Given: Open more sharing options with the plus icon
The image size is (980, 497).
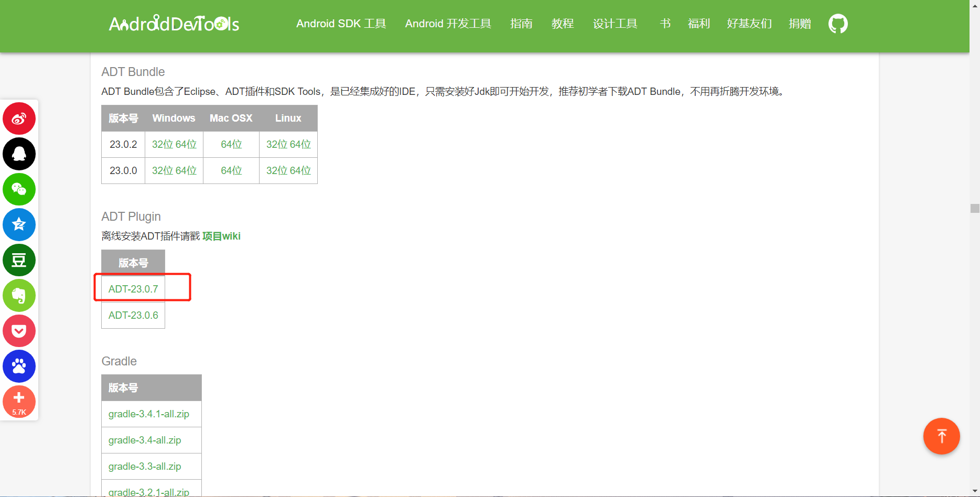Looking at the screenshot, I should click(19, 401).
